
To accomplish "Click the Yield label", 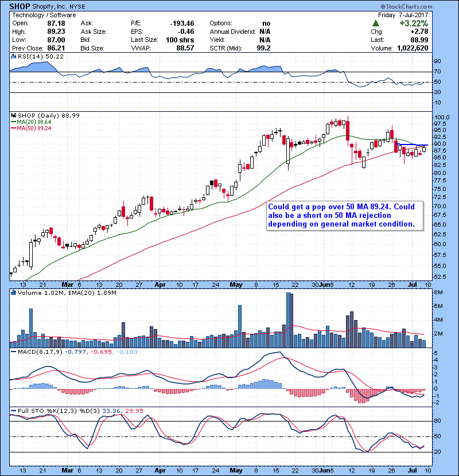I will [x=217, y=40].
